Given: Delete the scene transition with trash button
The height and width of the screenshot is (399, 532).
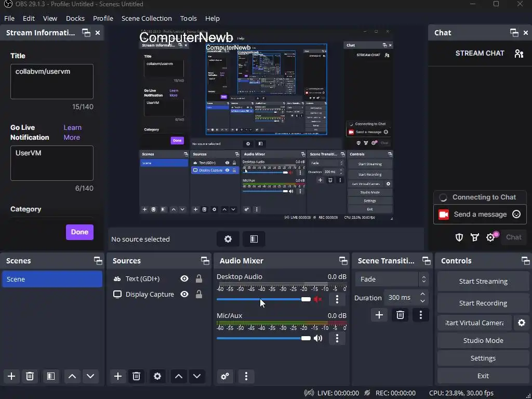Looking at the screenshot, I should tap(400, 315).
